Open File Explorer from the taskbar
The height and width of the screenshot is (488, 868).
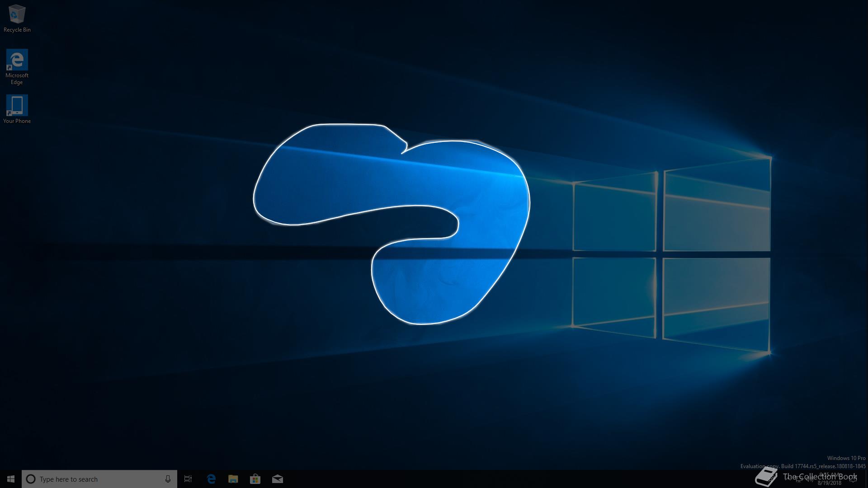pyautogui.click(x=233, y=479)
